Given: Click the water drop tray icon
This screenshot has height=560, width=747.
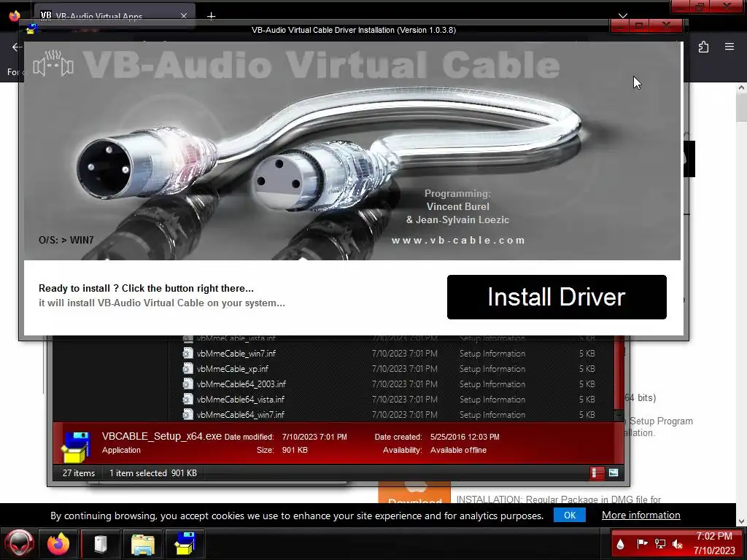Looking at the screenshot, I should (620, 544).
